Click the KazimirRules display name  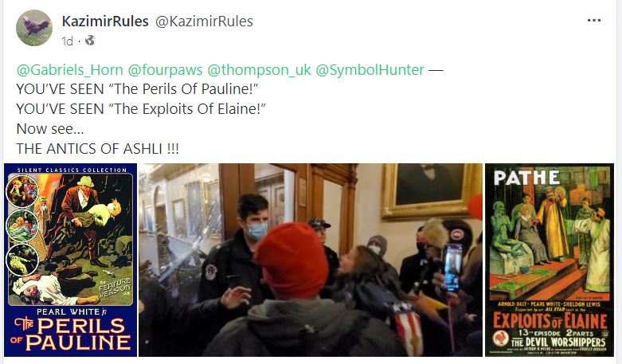105,21
